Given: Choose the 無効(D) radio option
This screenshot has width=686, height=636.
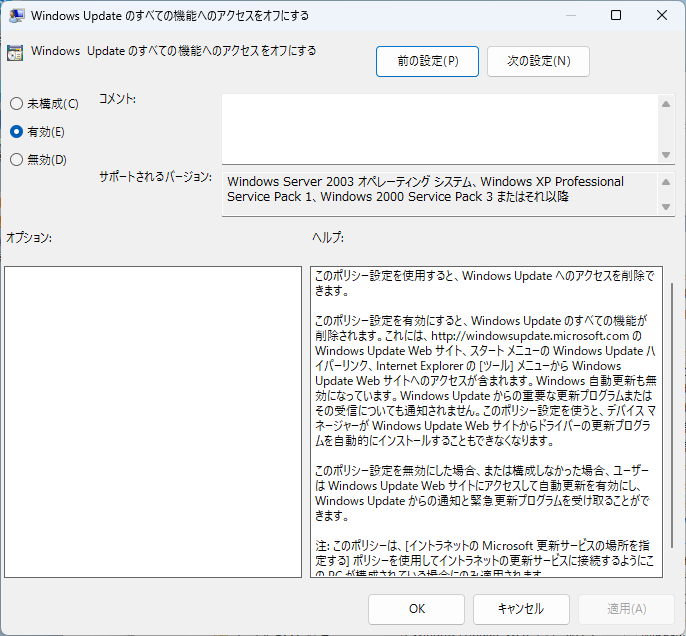Looking at the screenshot, I should pyautogui.click(x=16, y=159).
